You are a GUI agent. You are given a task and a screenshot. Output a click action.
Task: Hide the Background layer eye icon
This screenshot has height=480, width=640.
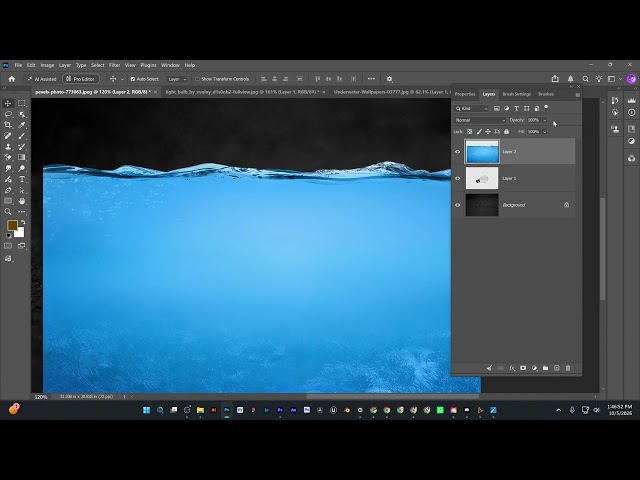point(458,205)
